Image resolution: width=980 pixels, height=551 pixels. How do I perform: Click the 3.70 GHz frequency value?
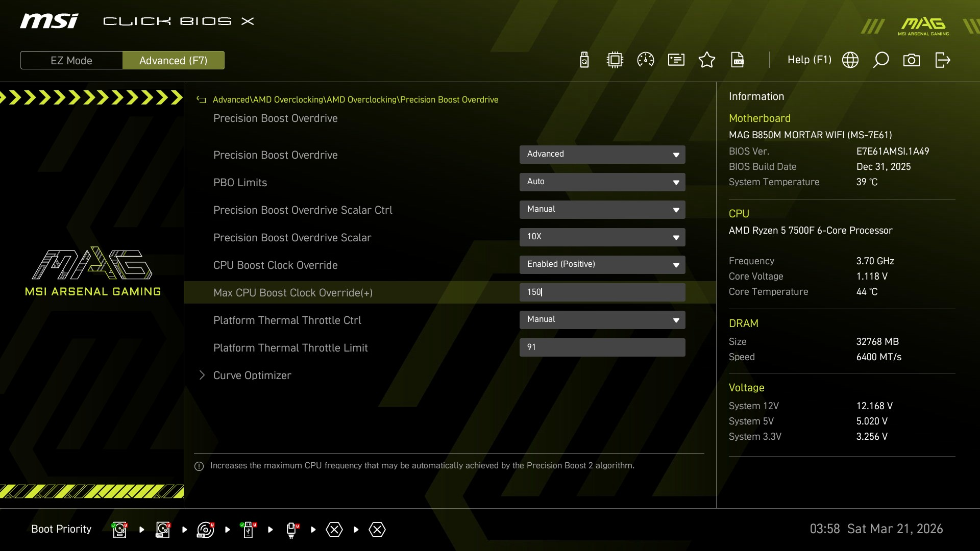click(x=875, y=261)
